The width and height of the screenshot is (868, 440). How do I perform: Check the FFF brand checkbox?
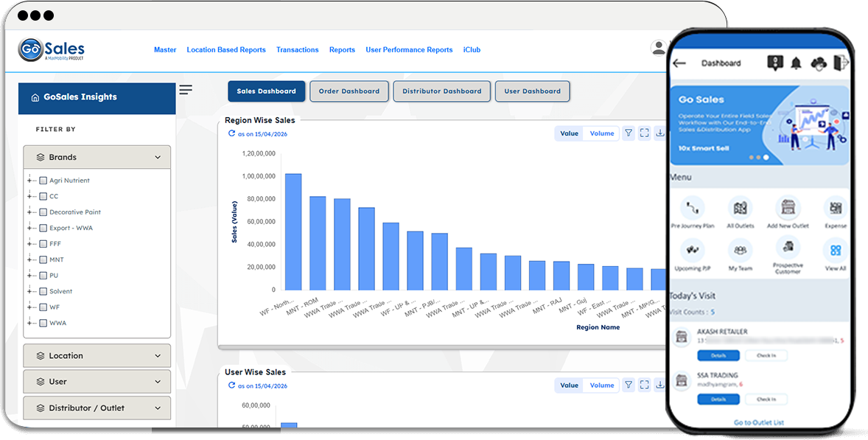point(43,244)
